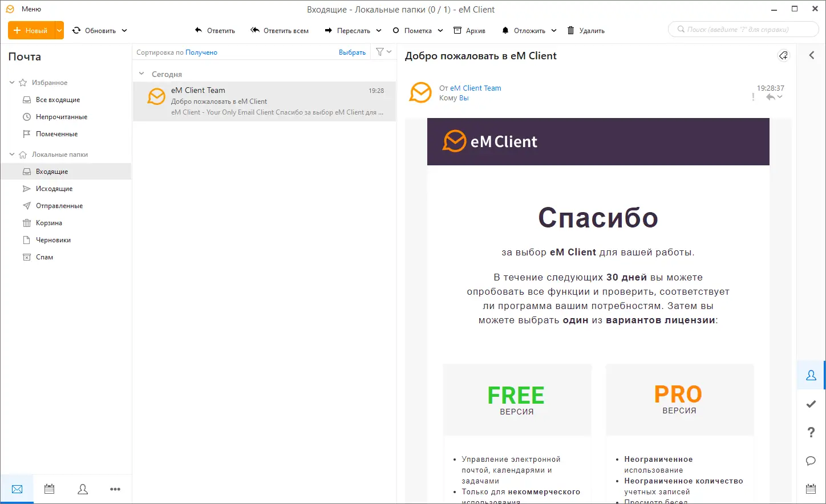Click the question mark help icon in sidebar

point(811,432)
